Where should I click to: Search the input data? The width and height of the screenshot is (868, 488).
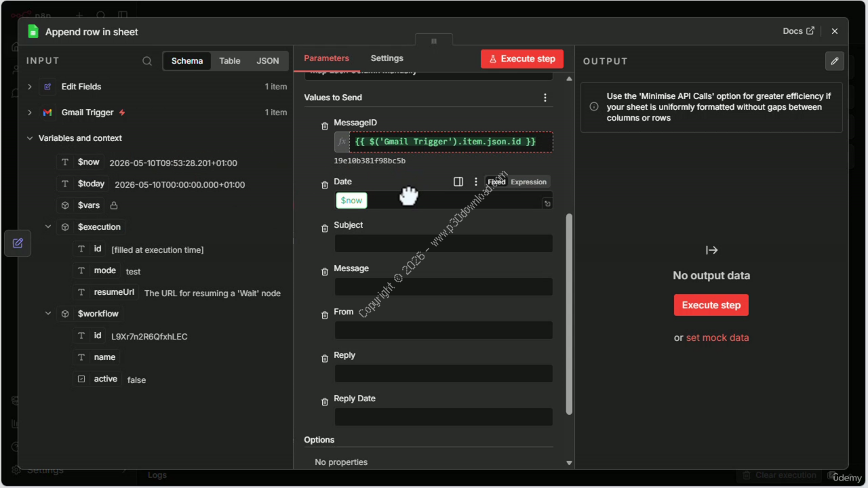pos(147,61)
